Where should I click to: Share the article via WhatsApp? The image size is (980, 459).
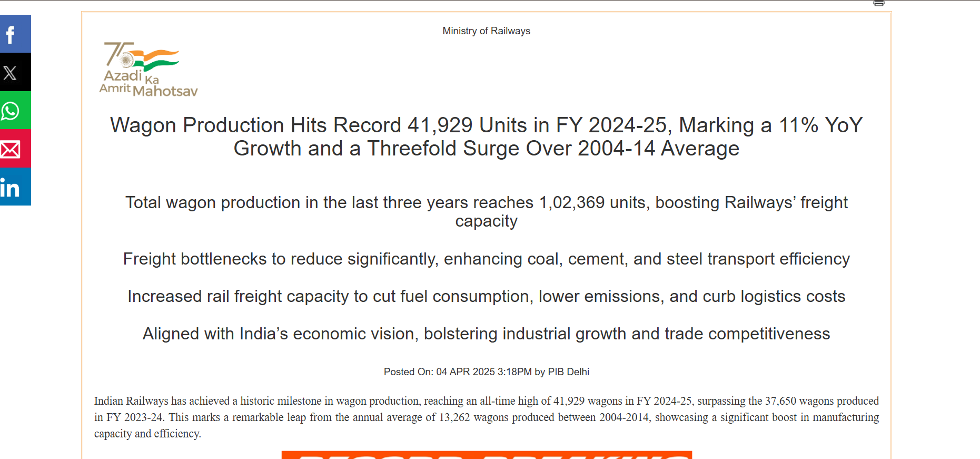pos(15,111)
